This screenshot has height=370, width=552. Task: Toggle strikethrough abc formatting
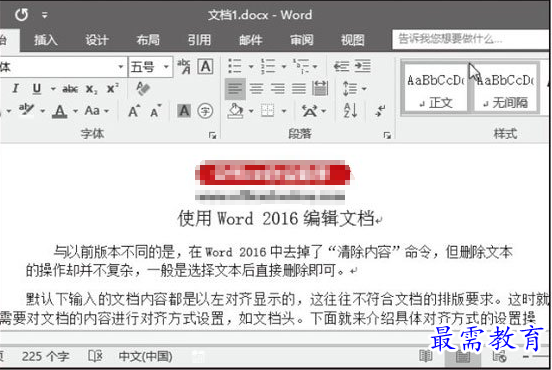tap(70, 89)
